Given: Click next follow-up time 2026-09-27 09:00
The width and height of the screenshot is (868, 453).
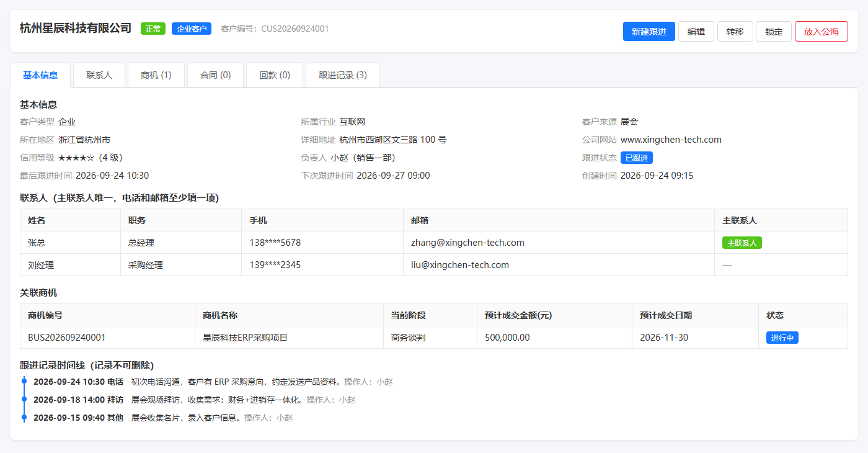Looking at the screenshot, I should pos(393,176).
